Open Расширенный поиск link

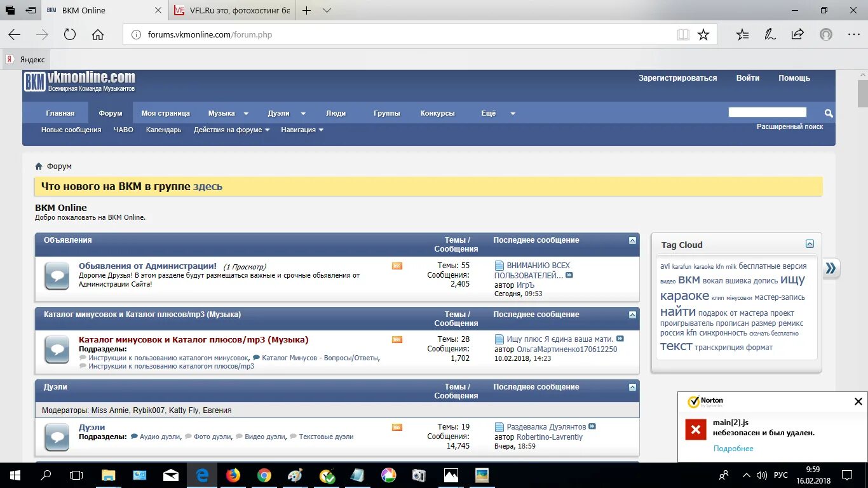coord(790,126)
